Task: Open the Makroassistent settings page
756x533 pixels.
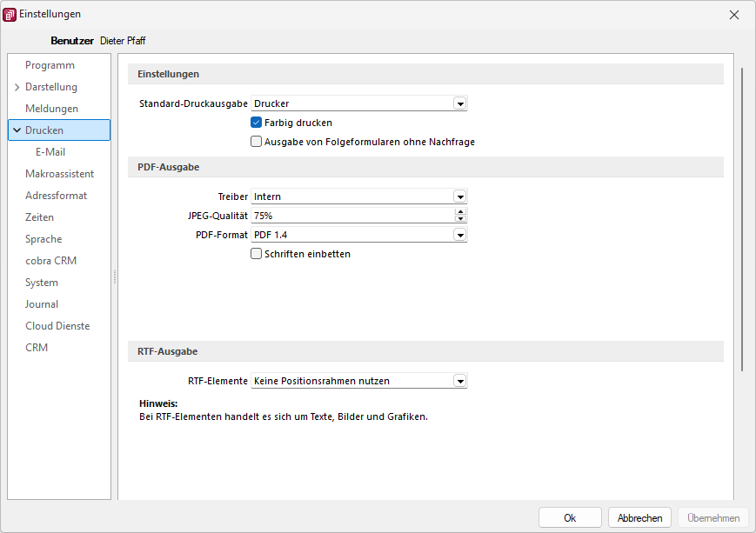Action: pyautogui.click(x=59, y=174)
